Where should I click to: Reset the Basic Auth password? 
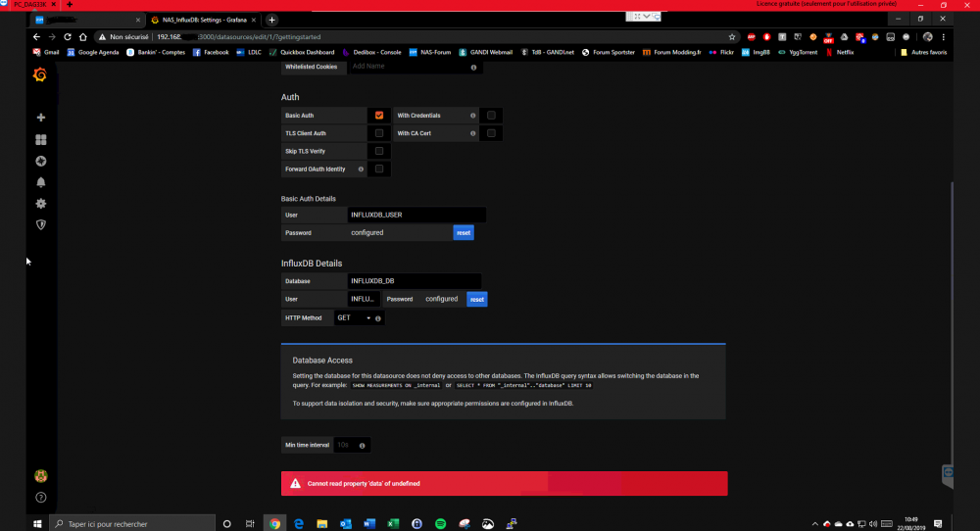pyautogui.click(x=464, y=233)
